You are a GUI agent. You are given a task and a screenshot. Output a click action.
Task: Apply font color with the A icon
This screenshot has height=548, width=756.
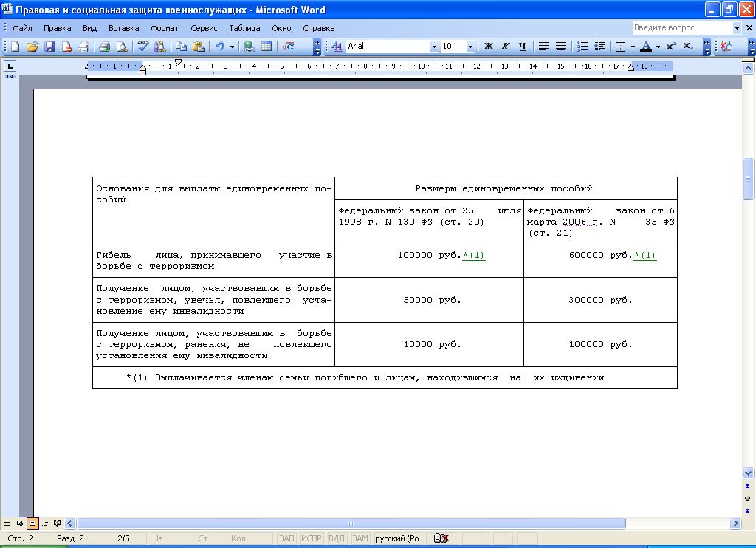pos(646,47)
